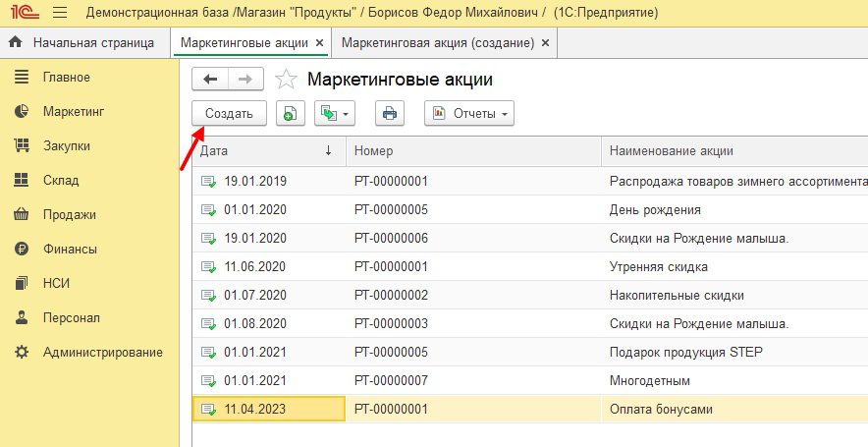
Task: Click the Номер column header
Action: pos(471,150)
